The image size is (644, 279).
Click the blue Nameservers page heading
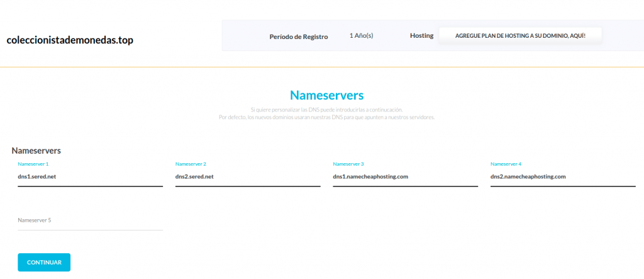tap(326, 95)
